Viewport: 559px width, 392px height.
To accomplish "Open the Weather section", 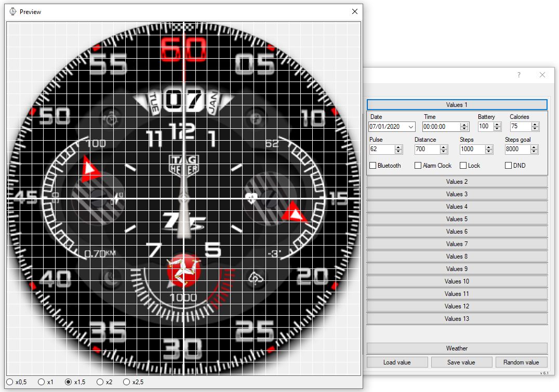I will click(457, 348).
